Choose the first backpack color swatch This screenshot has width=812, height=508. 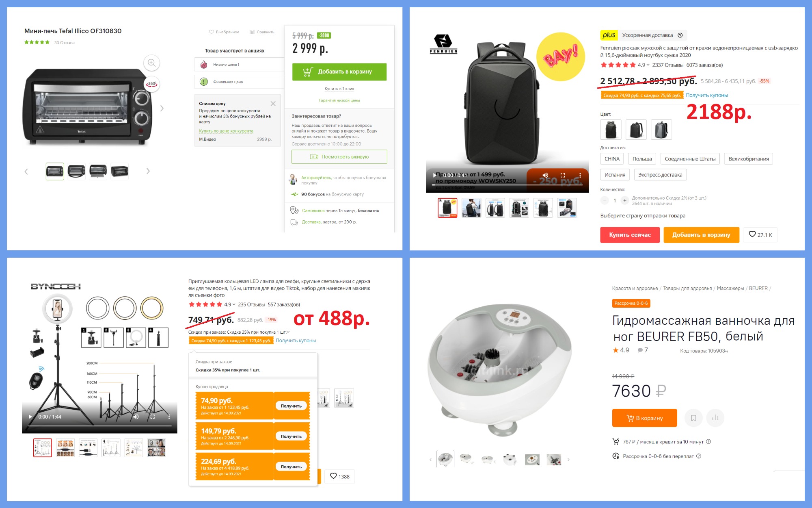[611, 130]
